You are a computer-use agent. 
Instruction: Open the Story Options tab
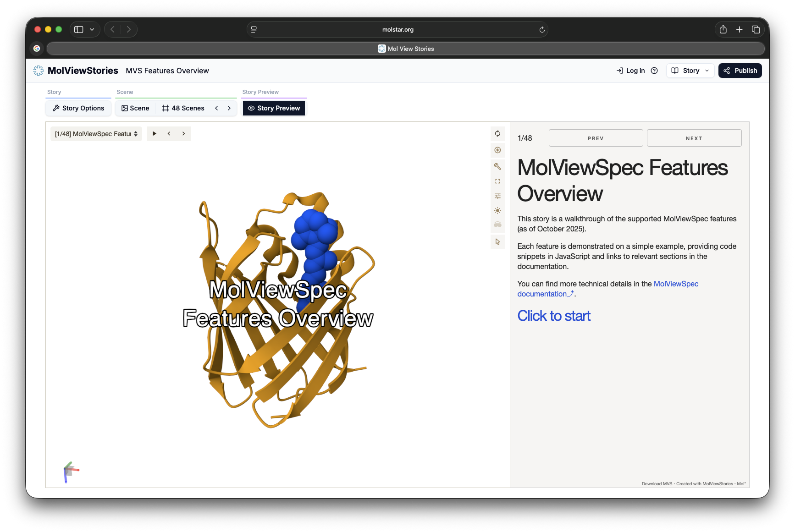(x=78, y=108)
